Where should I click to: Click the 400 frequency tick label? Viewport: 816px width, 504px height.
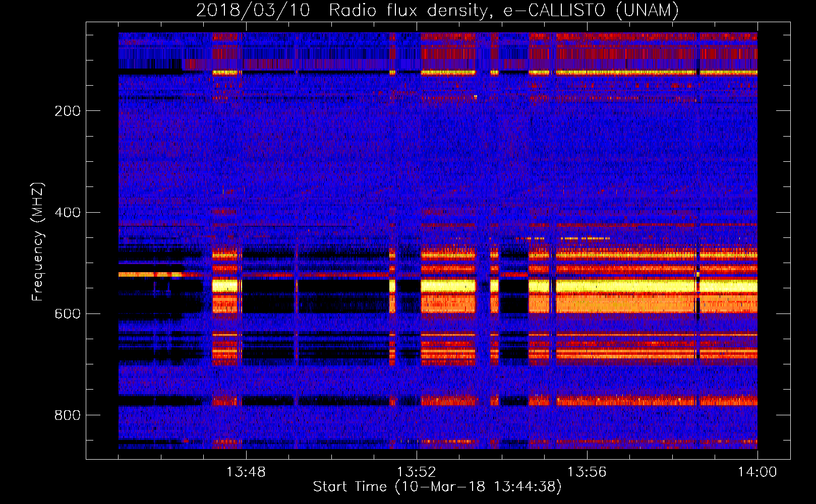point(68,212)
